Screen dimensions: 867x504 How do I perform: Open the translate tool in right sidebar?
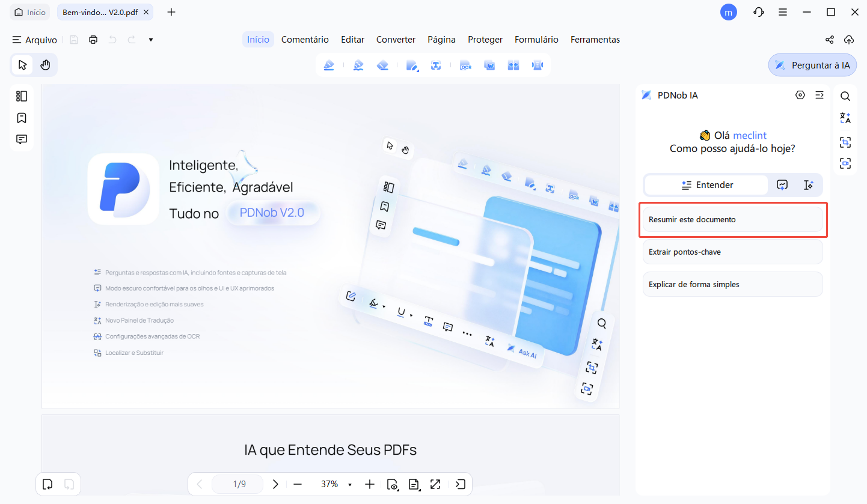(845, 118)
